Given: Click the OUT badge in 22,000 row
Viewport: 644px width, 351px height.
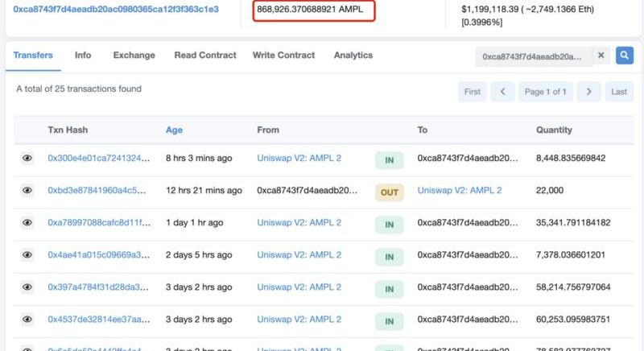Looking at the screenshot, I should 390,192.
